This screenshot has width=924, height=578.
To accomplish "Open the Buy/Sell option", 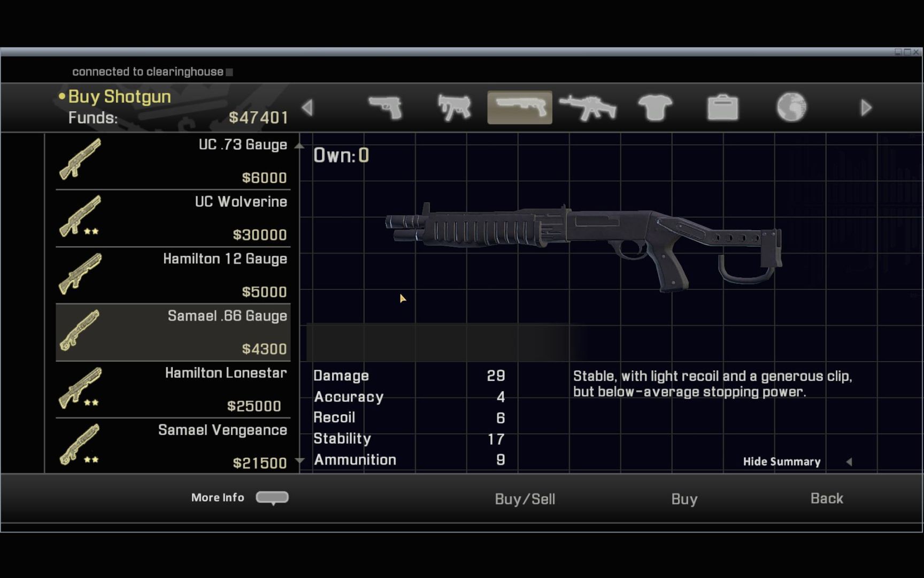I will tap(525, 499).
